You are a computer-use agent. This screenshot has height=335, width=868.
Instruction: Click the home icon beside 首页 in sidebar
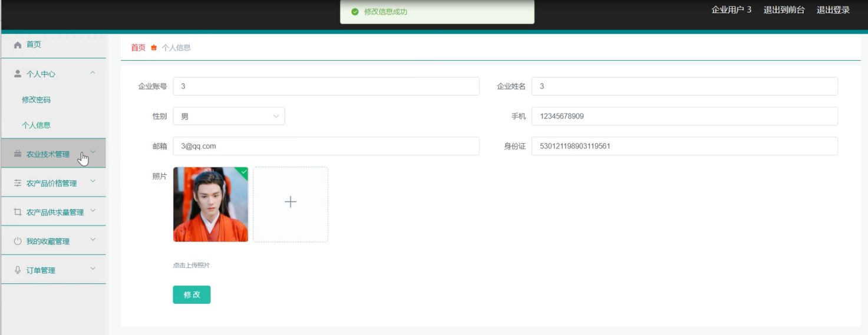pos(18,45)
